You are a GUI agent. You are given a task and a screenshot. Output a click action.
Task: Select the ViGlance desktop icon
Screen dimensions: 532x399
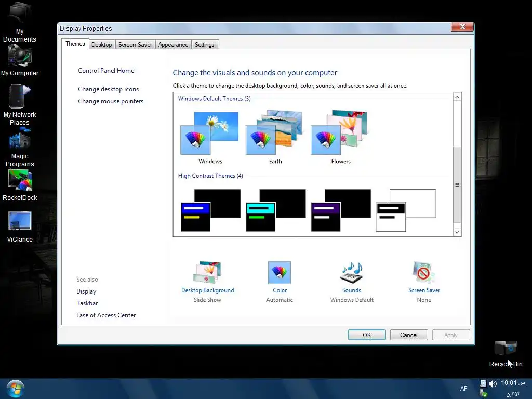pos(20,227)
